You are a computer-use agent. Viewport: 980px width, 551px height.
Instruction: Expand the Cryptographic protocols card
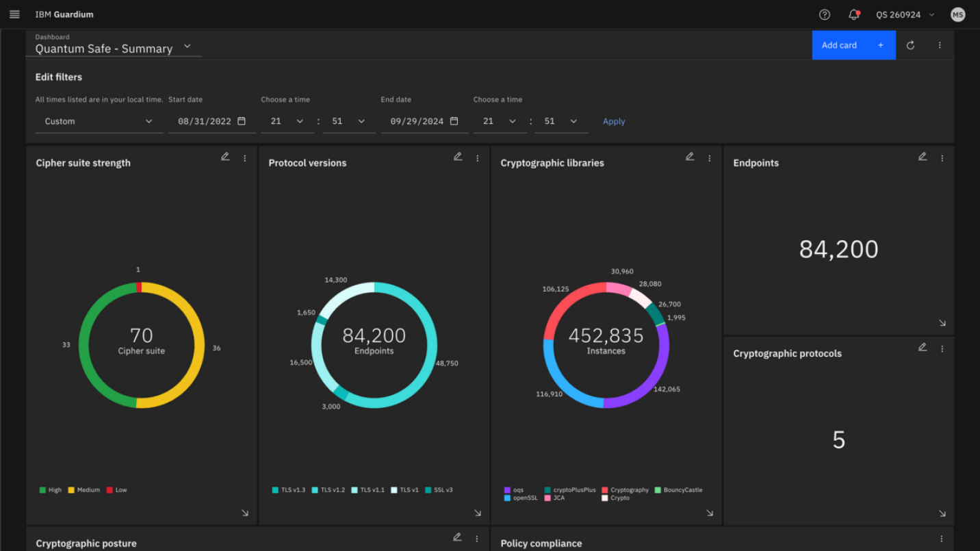click(x=942, y=513)
